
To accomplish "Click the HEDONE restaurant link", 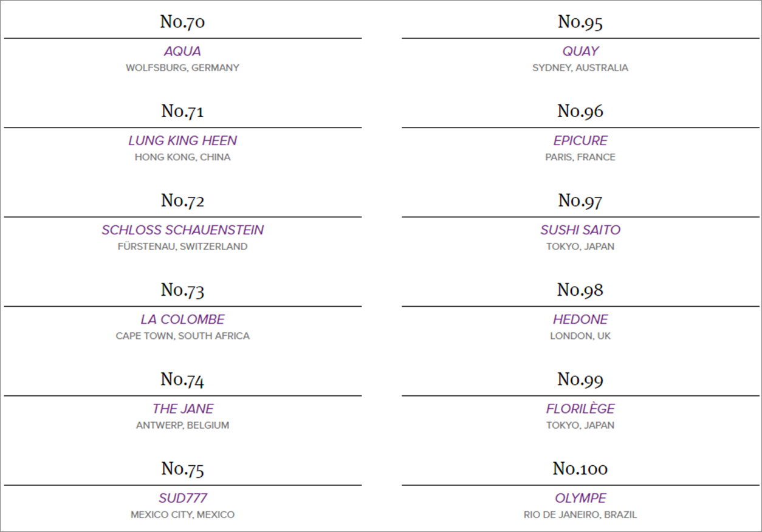I will [580, 319].
